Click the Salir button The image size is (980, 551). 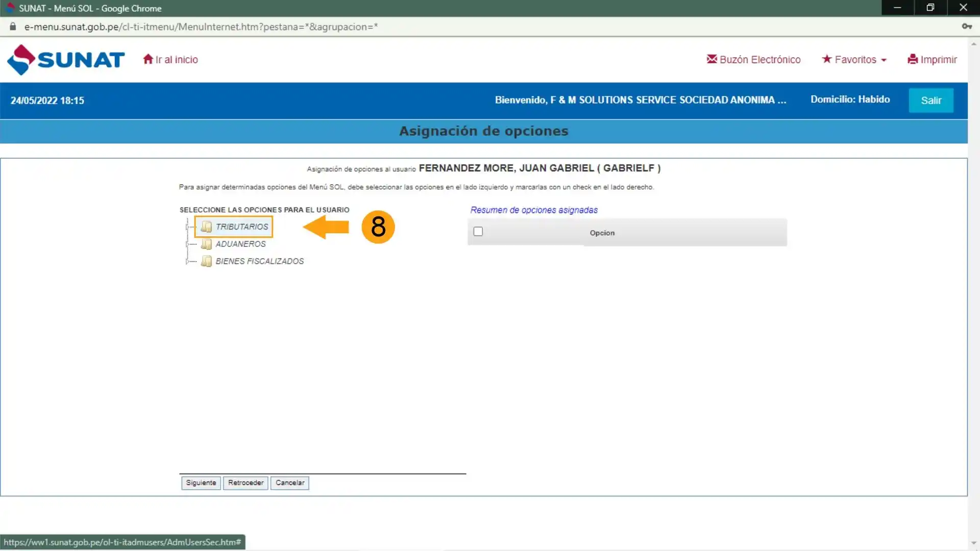[931, 101]
